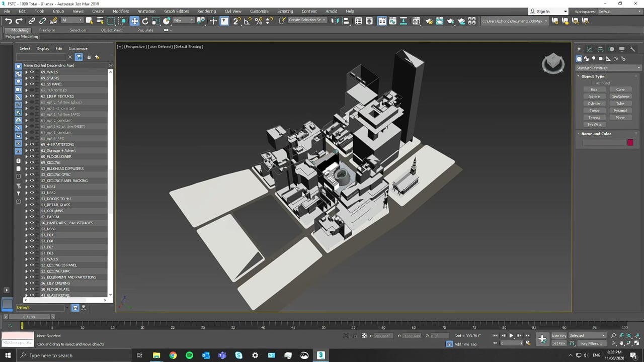Toggle Angle Snap in main toolbar
Viewport: 644px width, 362px height.
[x=248, y=21]
